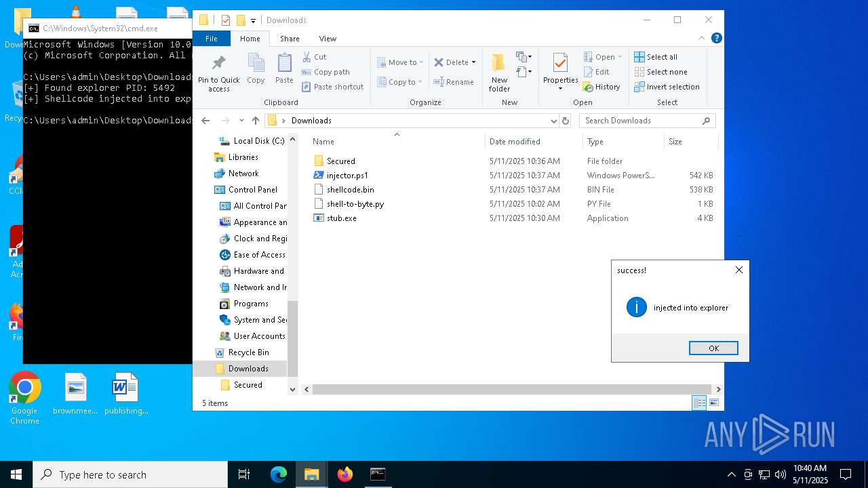This screenshot has height=488, width=868.
Task: Click Select none in ribbon
Action: click(x=660, y=72)
